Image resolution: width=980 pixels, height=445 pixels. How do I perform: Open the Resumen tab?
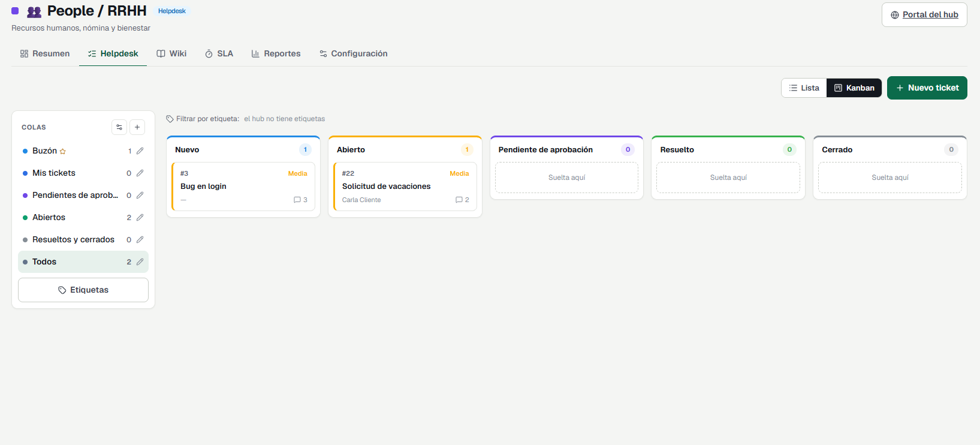pos(45,54)
